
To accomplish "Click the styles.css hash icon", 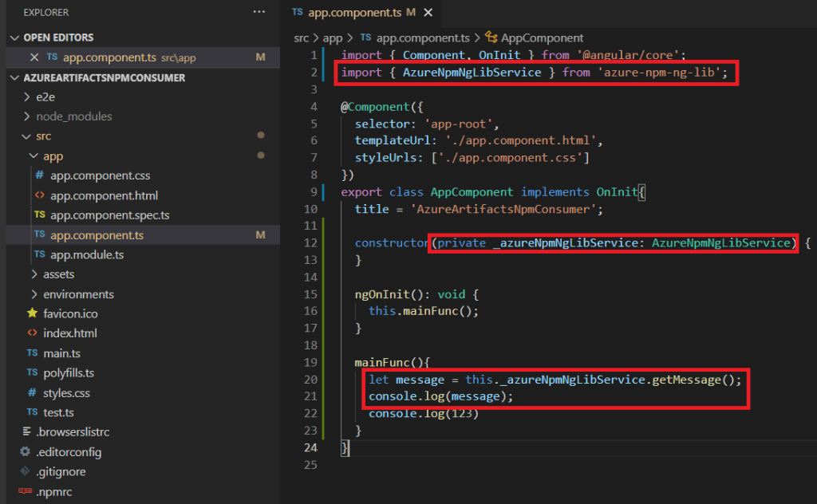I will coord(32,392).
